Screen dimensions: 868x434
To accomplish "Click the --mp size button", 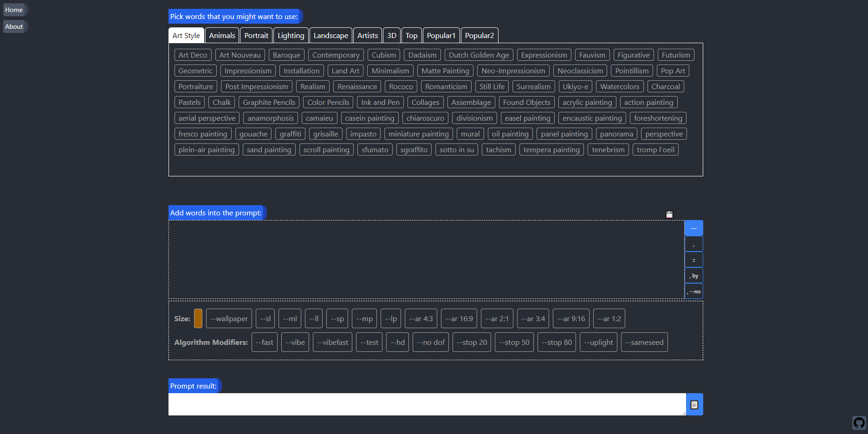I will point(364,318).
